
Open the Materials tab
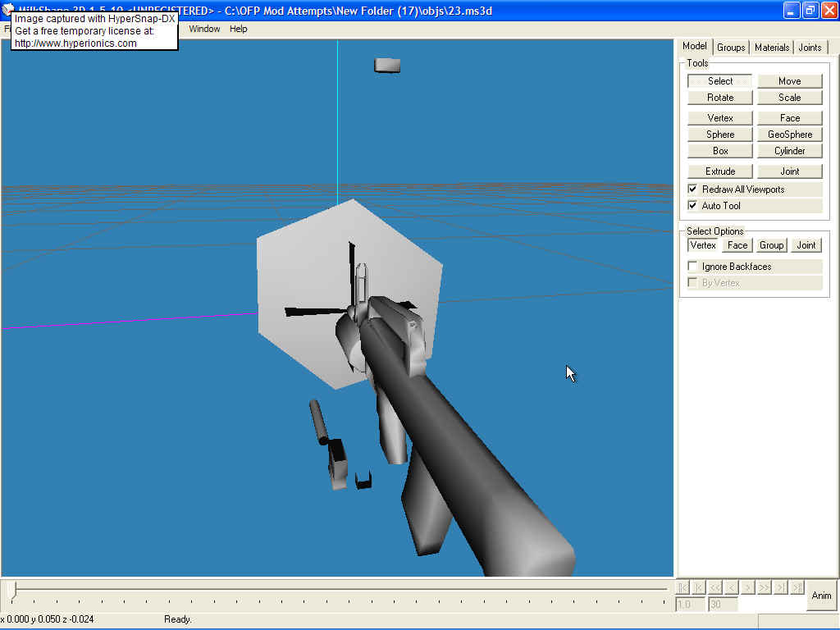point(772,48)
